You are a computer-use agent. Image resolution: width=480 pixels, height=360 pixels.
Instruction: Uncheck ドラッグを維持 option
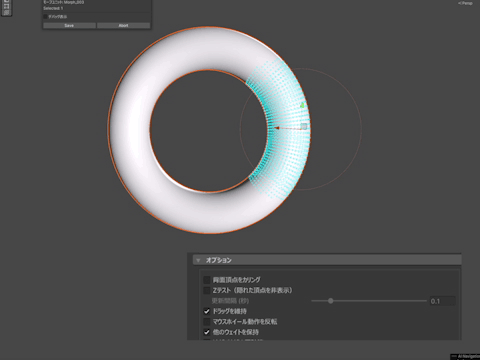(207, 311)
